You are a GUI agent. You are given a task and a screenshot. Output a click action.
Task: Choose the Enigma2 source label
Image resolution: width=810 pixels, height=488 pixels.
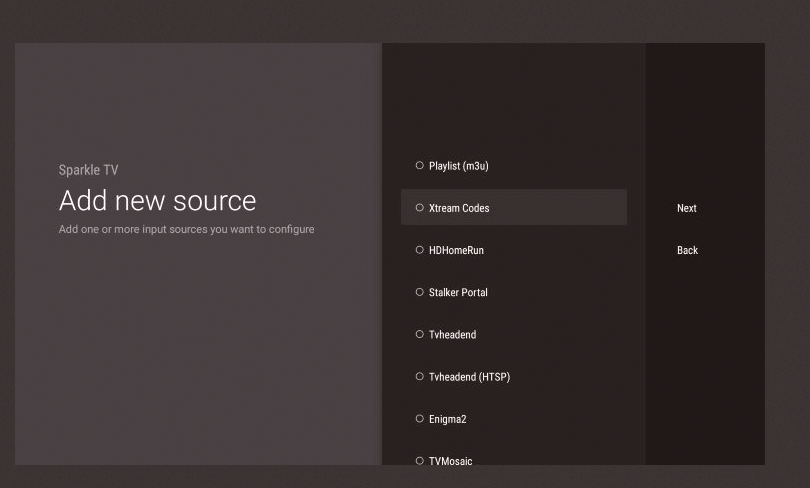(447, 419)
